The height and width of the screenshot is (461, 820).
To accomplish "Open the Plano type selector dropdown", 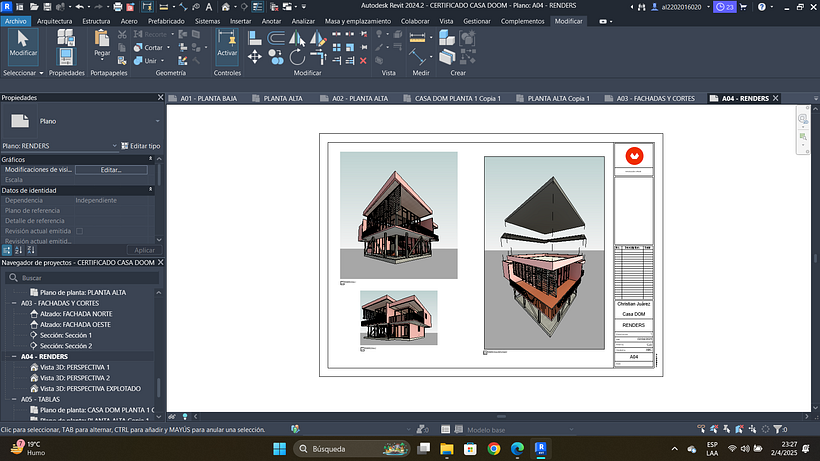I will tap(157, 121).
